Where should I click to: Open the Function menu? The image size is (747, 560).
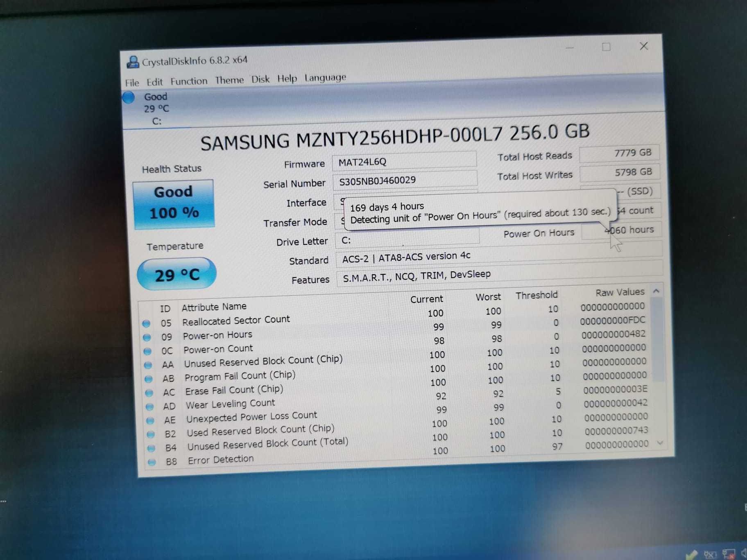tap(189, 81)
